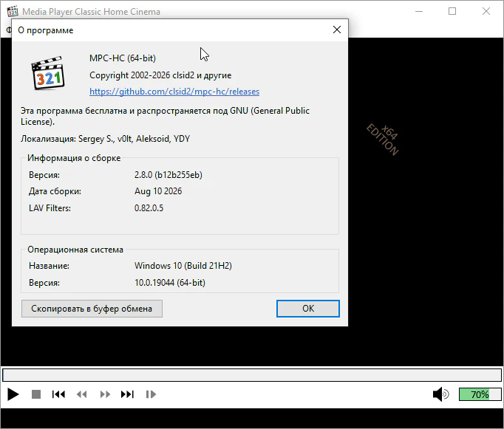Step one frame forward
504x429 pixels.
click(x=151, y=394)
